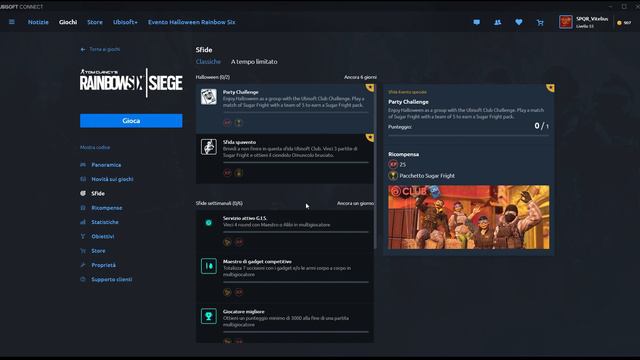This screenshot has height=360, width=640.
Task: Open Store in the sidebar
Action: pos(98,251)
